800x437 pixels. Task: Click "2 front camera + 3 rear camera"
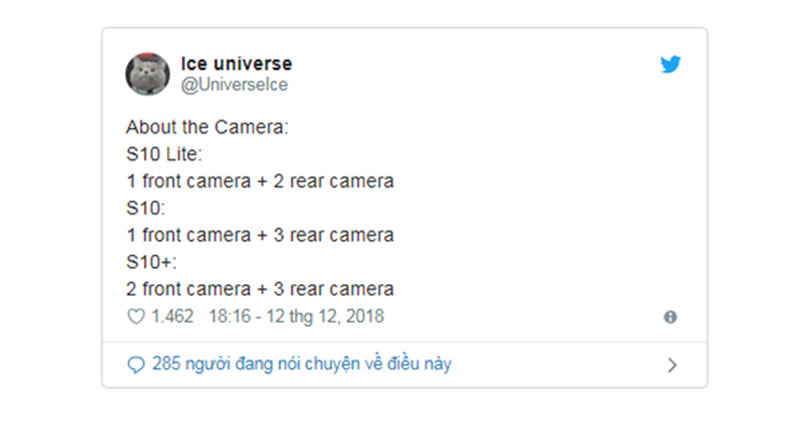click(x=259, y=289)
